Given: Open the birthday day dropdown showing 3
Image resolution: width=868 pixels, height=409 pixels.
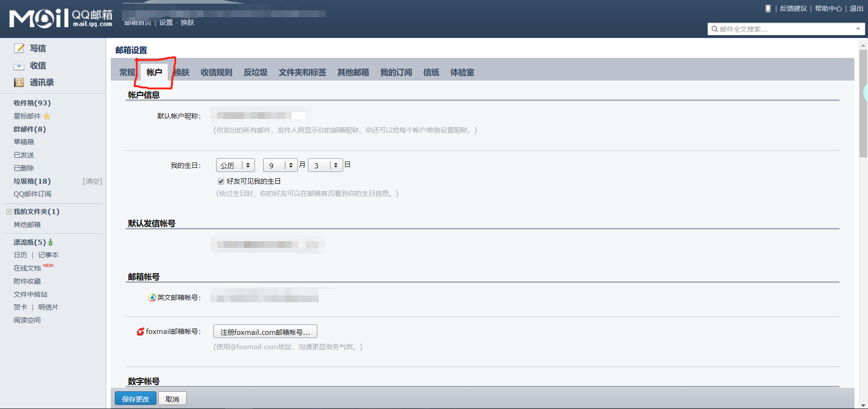Looking at the screenshot, I should [x=325, y=165].
